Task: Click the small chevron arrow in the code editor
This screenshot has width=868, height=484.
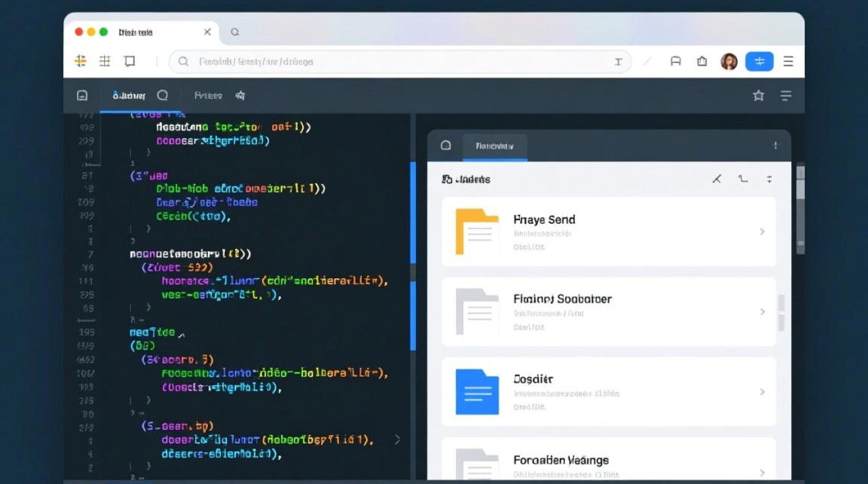Action: coord(397,439)
